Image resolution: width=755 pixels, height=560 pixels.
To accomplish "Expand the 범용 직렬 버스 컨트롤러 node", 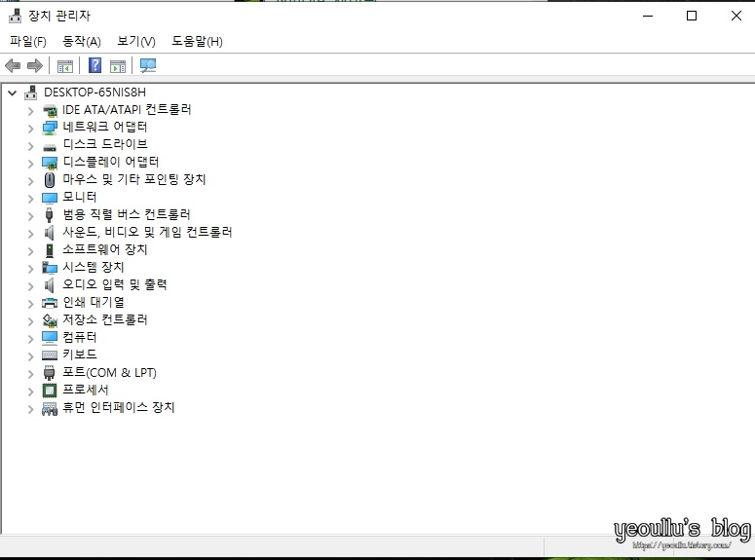I will click(31, 216).
